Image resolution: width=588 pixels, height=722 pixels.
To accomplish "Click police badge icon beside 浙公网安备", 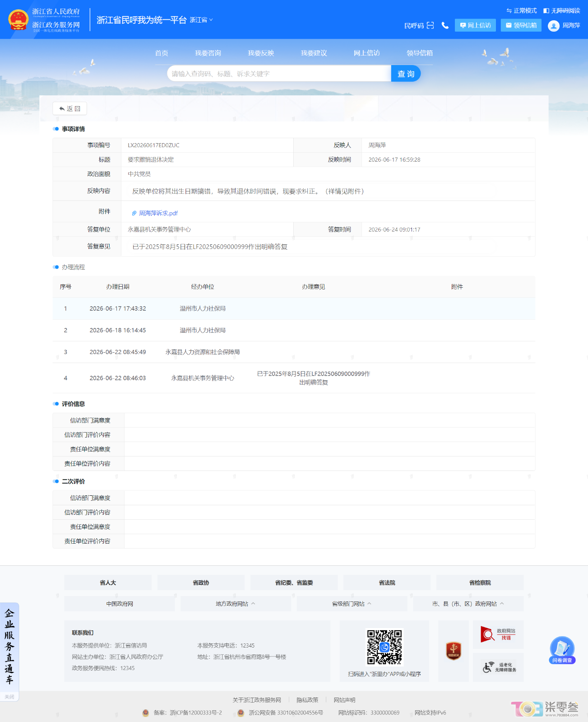I will tap(241, 713).
